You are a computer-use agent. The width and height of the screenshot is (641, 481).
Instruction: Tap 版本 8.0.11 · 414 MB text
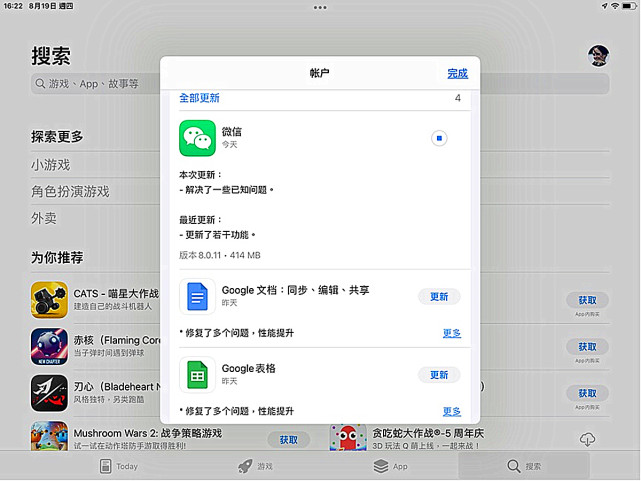(x=220, y=255)
